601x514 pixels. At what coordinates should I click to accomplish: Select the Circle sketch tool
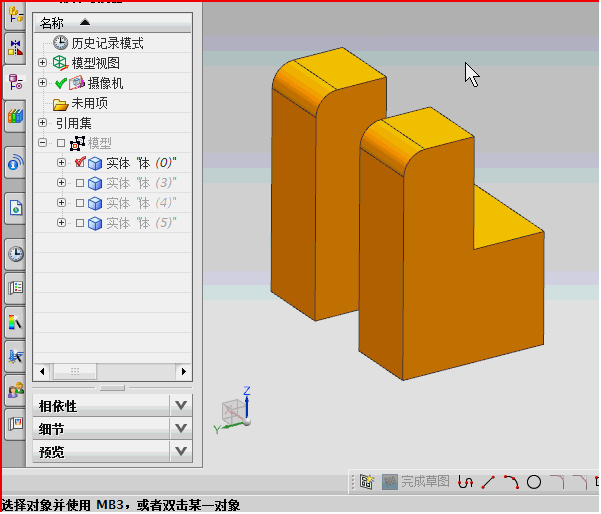pyautogui.click(x=534, y=482)
